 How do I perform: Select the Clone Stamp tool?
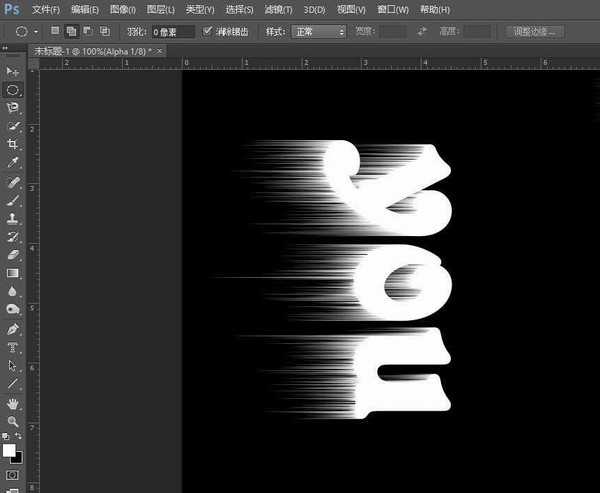click(13, 217)
